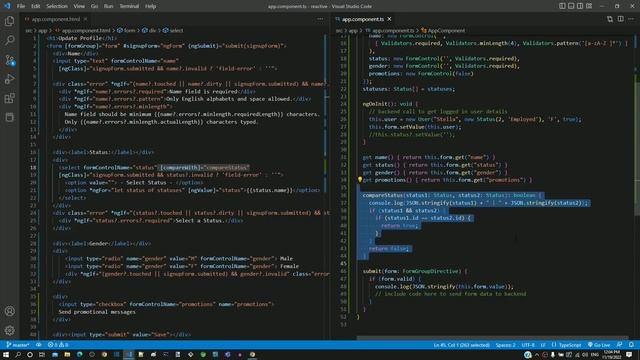Close the app.component.ts tab
This screenshot has width=640, height=360.
[x=389, y=19]
